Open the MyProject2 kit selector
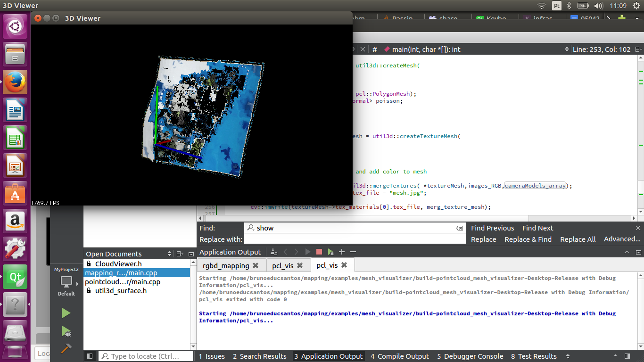 click(x=66, y=282)
